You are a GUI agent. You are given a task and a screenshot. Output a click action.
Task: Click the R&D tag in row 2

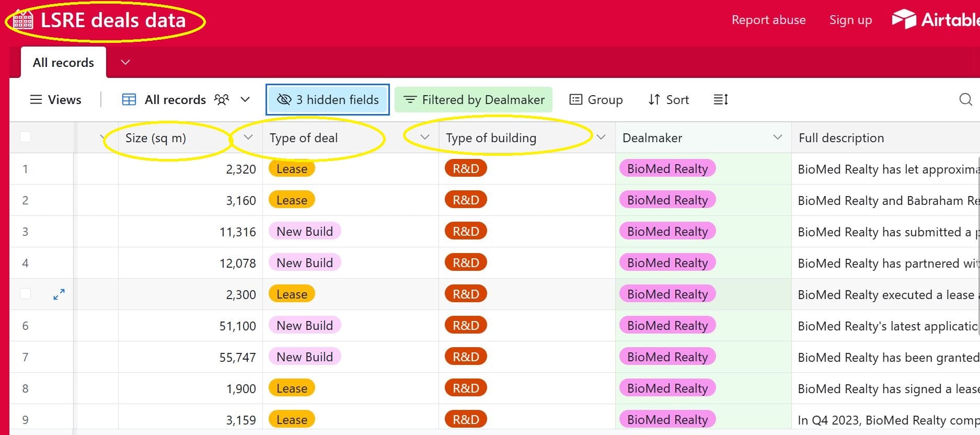click(x=466, y=200)
